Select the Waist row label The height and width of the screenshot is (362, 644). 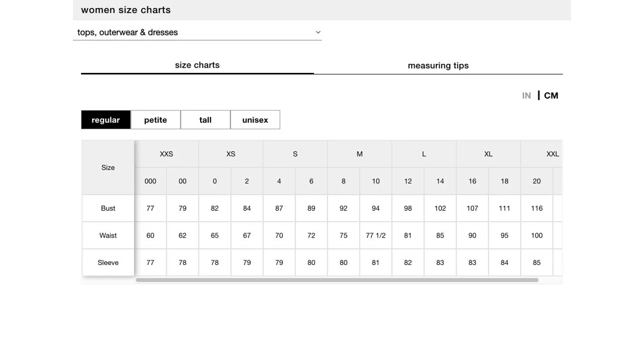click(108, 235)
